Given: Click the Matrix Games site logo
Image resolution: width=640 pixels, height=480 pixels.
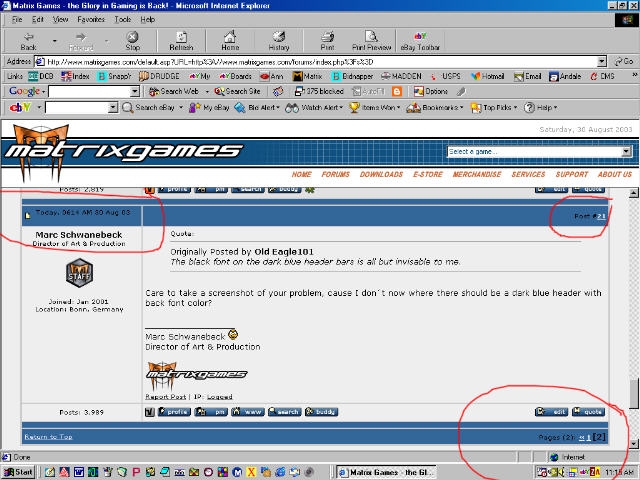Looking at the screenshot, I should click(122, 152).
